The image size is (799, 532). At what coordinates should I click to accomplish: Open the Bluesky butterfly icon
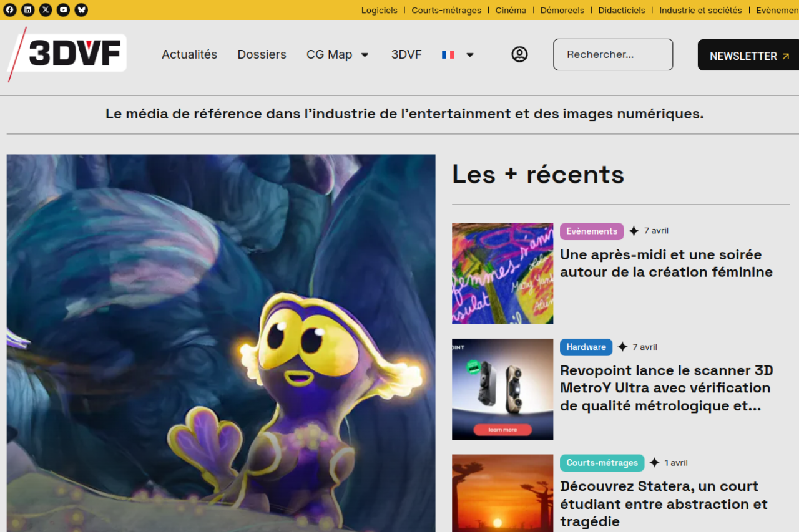[x=81, y=10]
